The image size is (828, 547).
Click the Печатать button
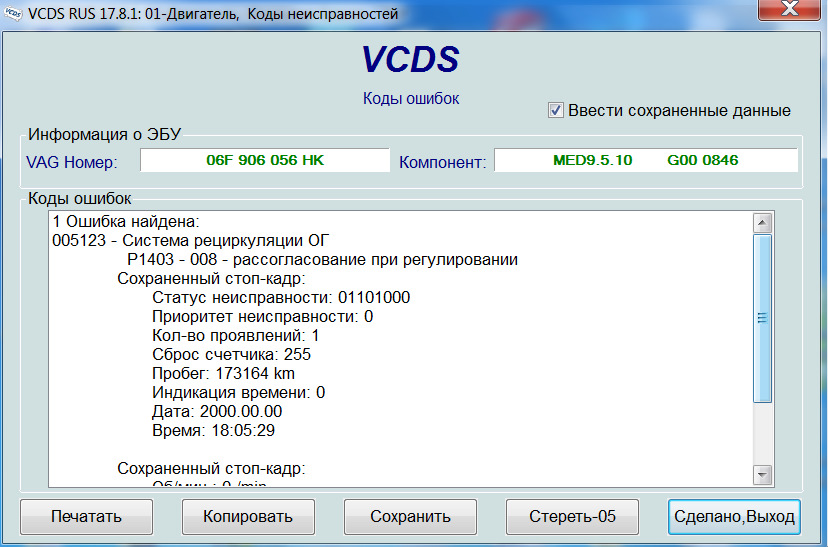87,516
